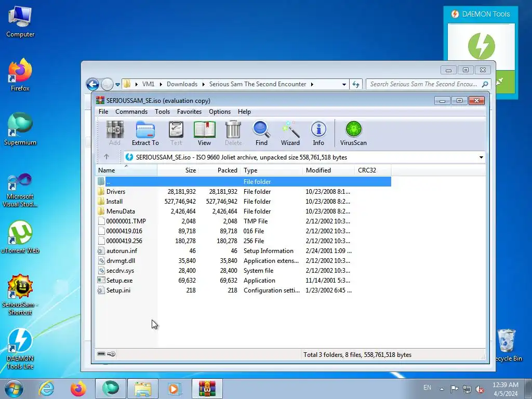
Task: Open the Supermium desktop shortcut
Action: coord(20,129)
